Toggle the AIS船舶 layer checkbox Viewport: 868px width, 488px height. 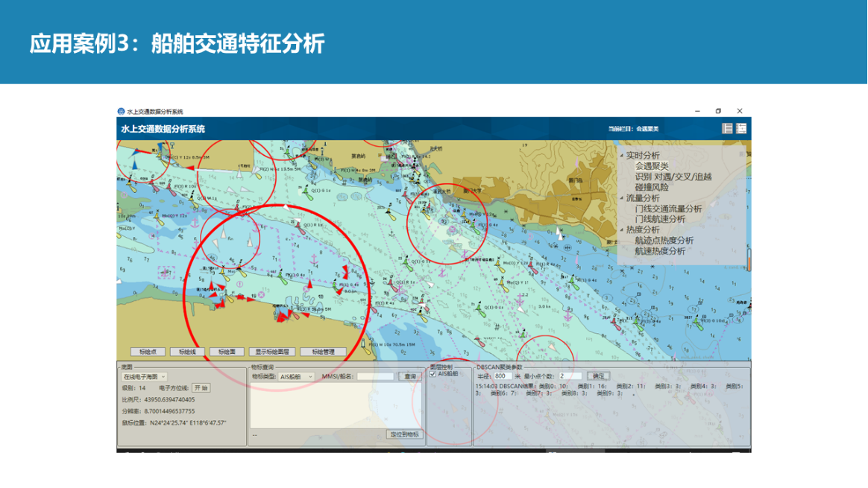(433, 374)
